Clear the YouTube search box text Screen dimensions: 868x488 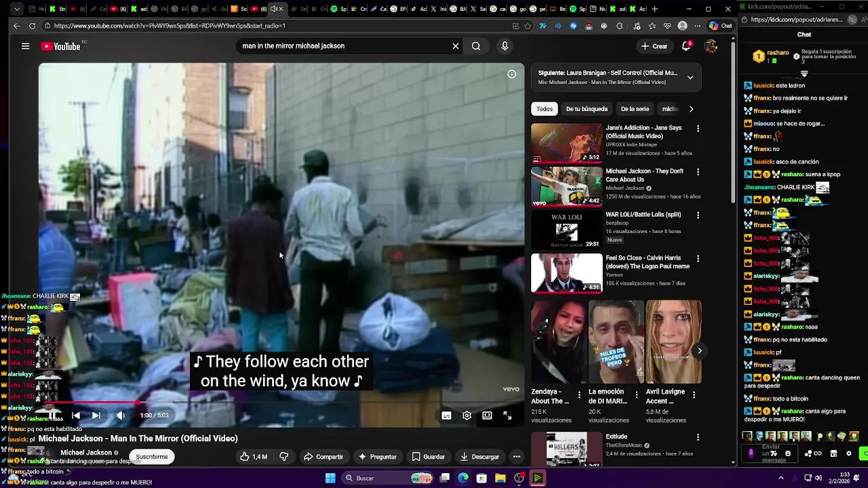[x=456, y=46]
